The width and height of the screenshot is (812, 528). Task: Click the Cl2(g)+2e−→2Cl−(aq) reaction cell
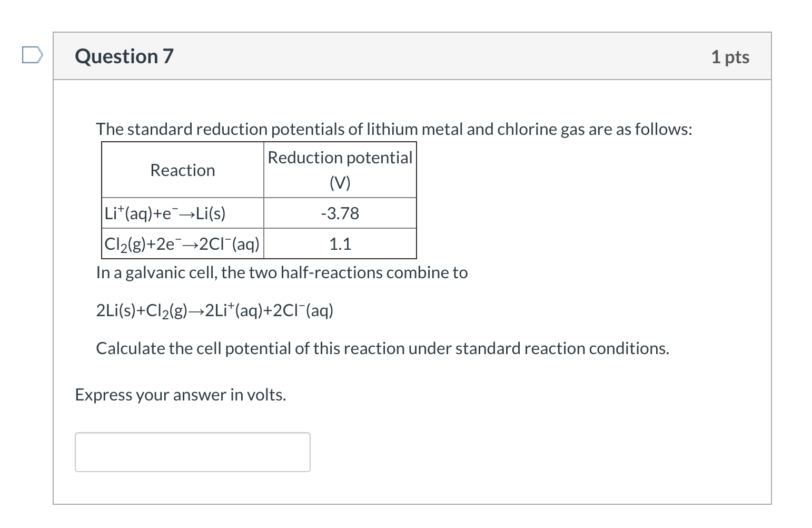(182, 243)
